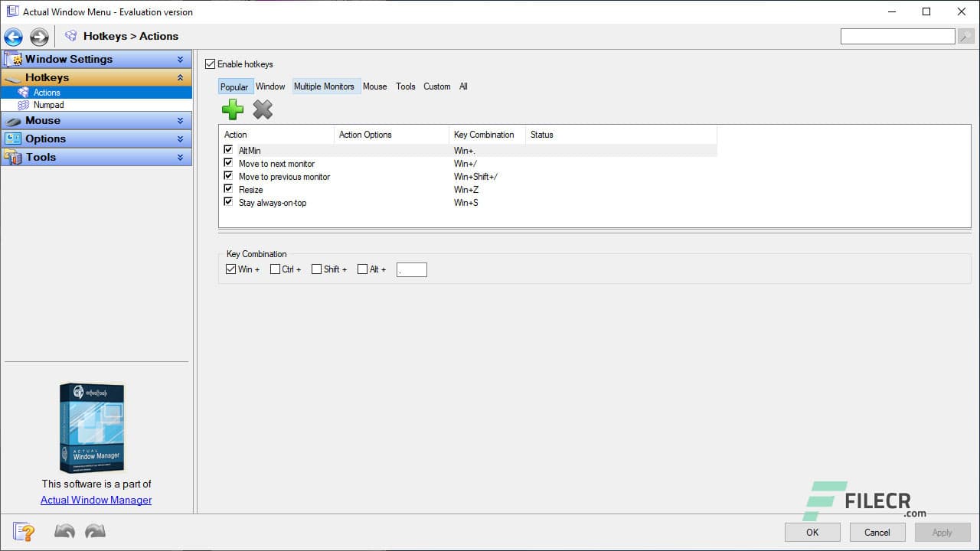Open the Numpad hotkeys section
The image size is (980, 551).
[x=47, y=105]
